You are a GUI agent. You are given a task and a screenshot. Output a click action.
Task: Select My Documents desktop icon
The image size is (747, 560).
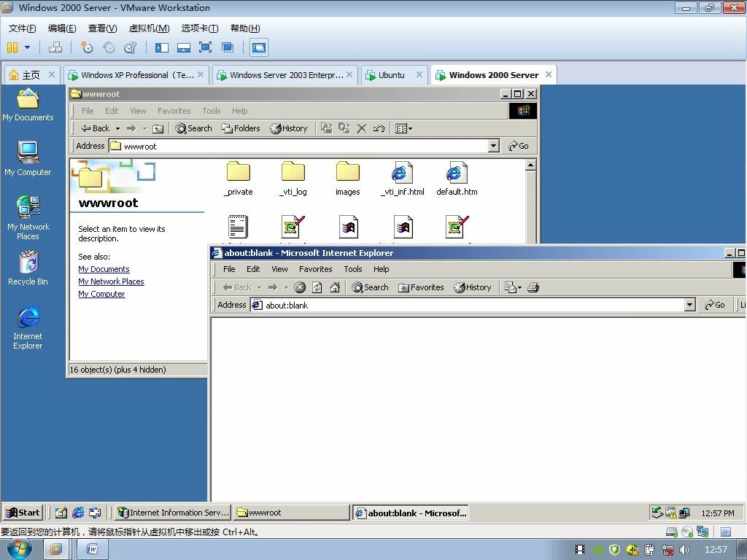coord(28,105)
